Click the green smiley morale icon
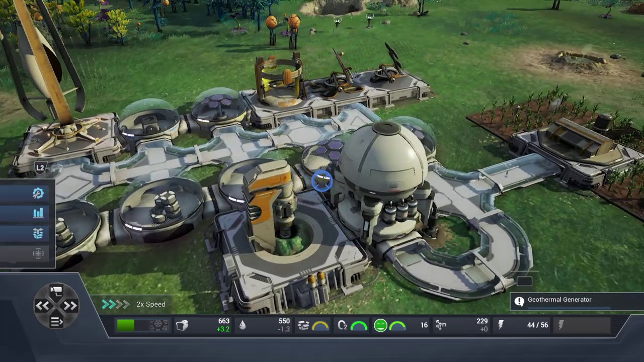The width and height of the screenshot is (644, 362). [380, 325]
